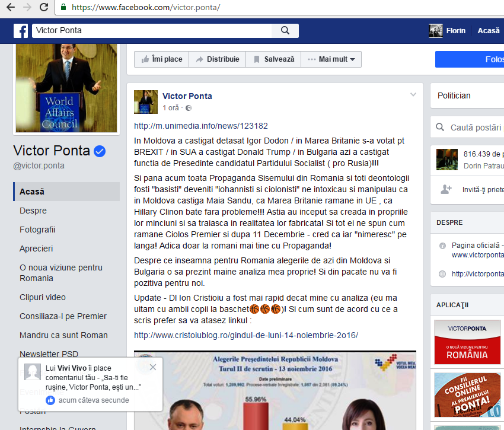Click the search magnifier button
504x430 pixels.
(x=285, y=31)
